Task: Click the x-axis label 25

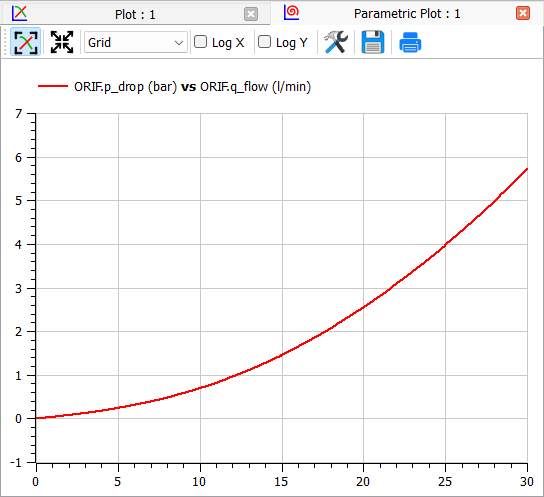Action: click(x=445, y=481)
